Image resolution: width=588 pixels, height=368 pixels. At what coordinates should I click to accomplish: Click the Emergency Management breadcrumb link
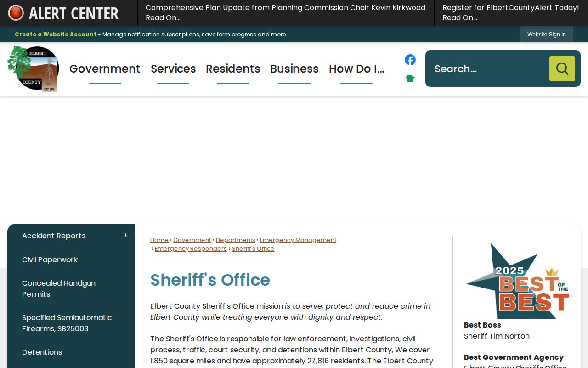coord(298,240)
